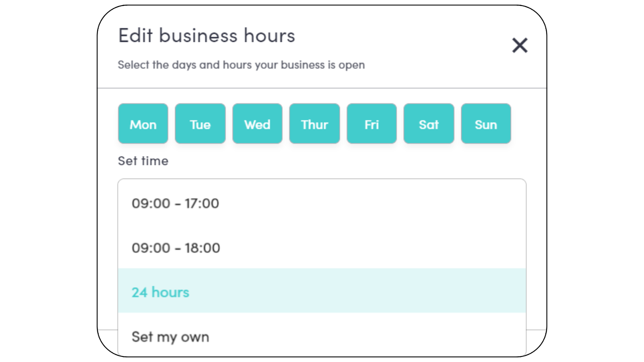Click the Edit business hours heading
Viewport: 644px width, 362px height.
tap(206, 36)
